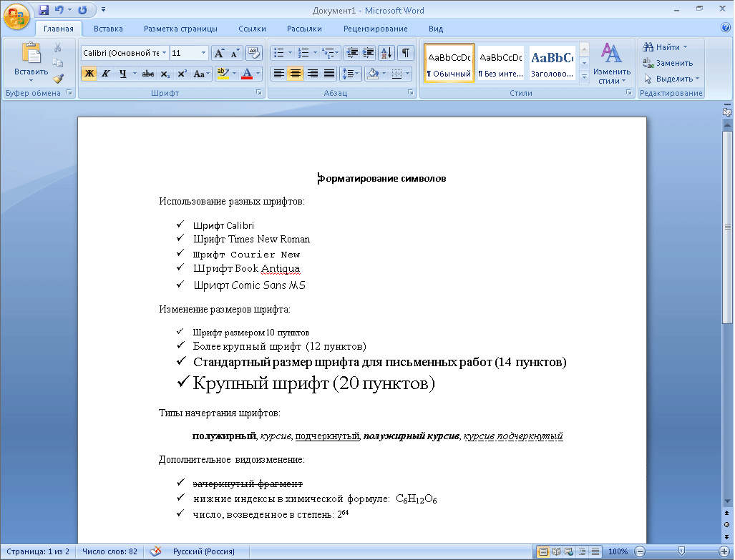Open change case Aa dropdown

tap(201, 74)
